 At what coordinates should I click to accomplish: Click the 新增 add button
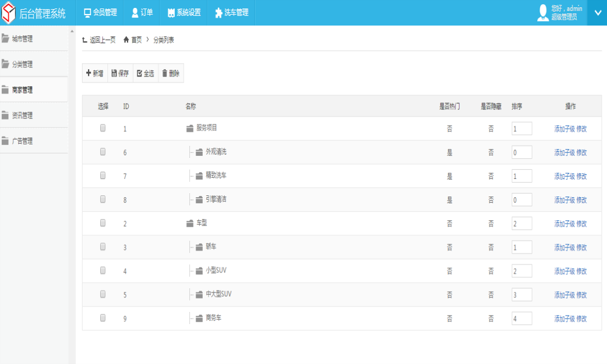click(x=95, y=73)
